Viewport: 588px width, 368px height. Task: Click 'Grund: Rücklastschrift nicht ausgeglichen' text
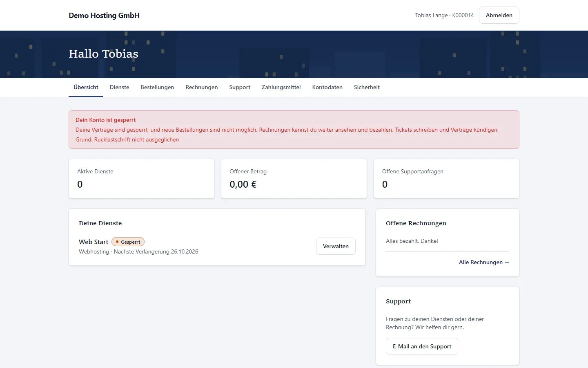[127, 139]
